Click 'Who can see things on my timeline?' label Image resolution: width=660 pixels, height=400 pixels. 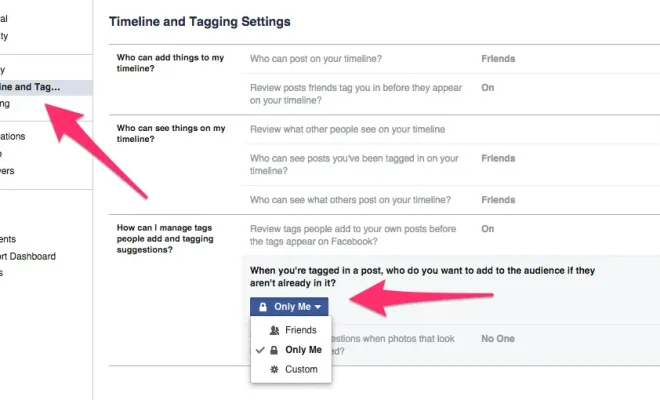coord(171,133)
